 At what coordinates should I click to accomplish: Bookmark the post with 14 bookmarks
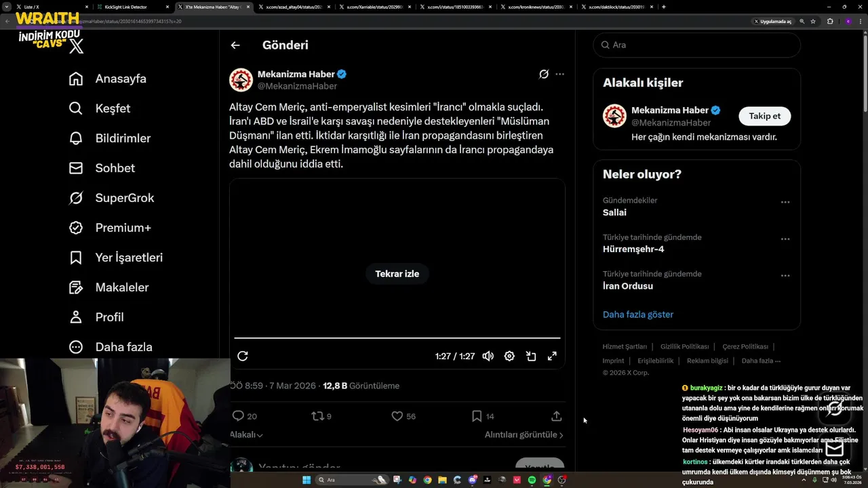pos(483,416)
